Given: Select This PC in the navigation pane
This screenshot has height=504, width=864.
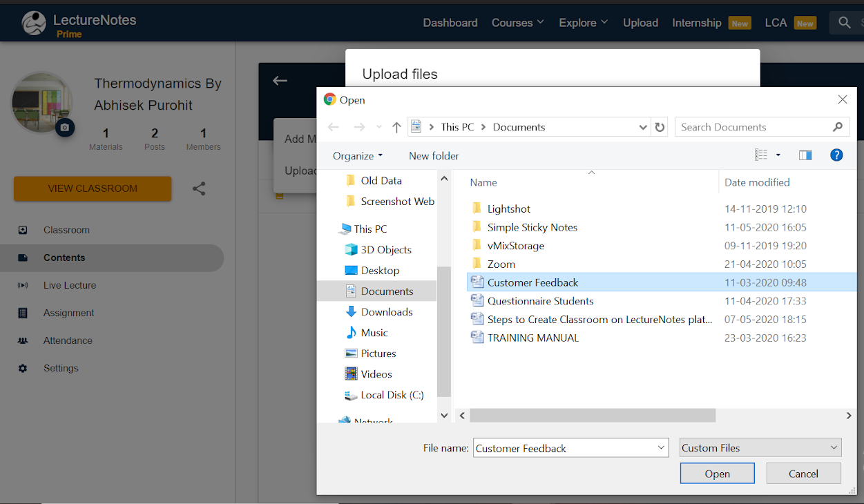Looking at the screenshot, I should pyautogui.click(x=363, y=229).
